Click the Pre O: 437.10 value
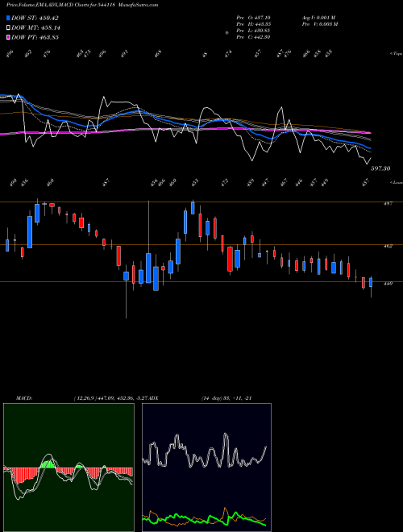403x532 pixels. tap(253, 18)
